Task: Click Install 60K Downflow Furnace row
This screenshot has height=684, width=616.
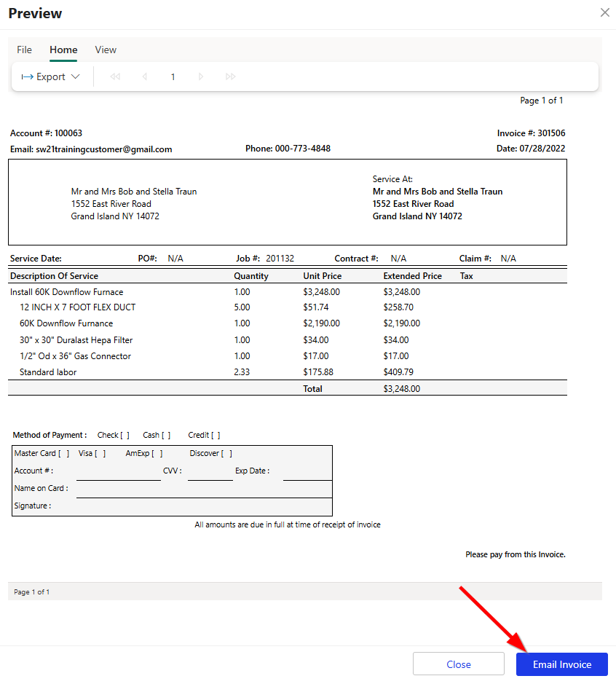Action: (288, 292)
